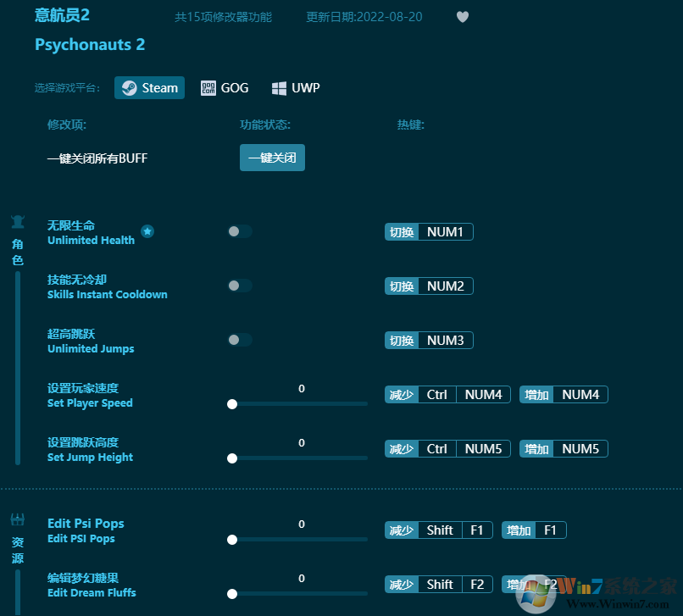Click 增加 NUM5 to increase Jump Height
The width and height of the screenshot is (683, 616).
click(x=563, y=448)
